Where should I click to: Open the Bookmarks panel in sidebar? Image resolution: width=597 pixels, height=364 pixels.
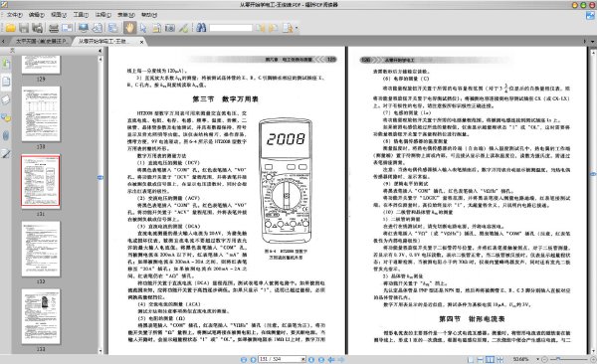(6, 64)
